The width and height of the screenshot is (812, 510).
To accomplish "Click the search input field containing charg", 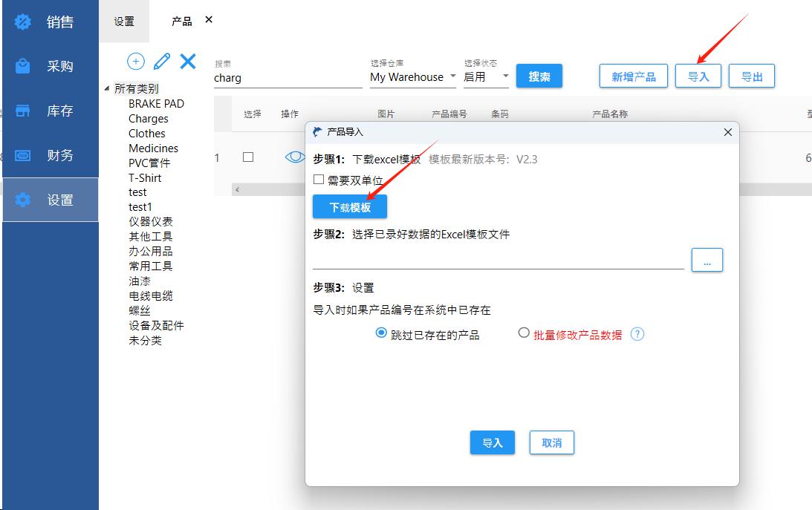I will [288, 78].
